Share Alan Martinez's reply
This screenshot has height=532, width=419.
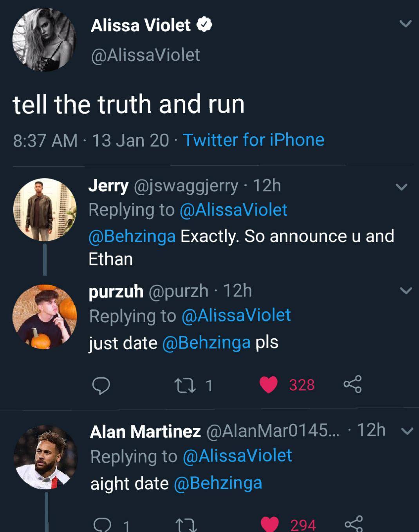[353, 524]
